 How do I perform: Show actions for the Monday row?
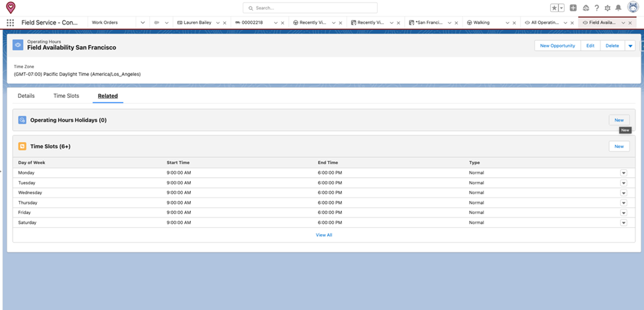(x=624, y=173)
